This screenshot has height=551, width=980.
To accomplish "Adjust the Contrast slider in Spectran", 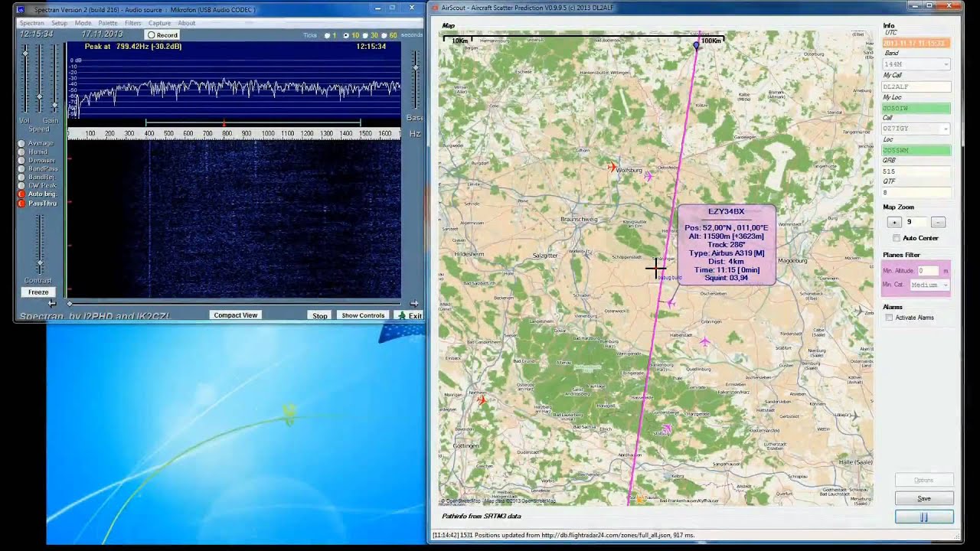I will pos(39,264).
